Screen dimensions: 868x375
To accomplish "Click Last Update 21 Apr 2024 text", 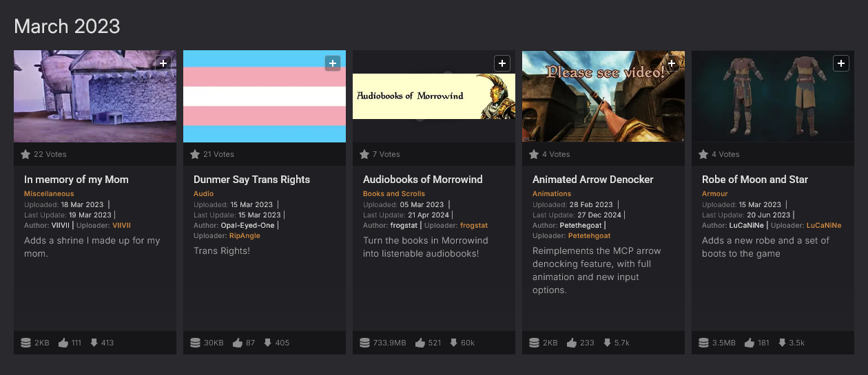I will tap(406, 215).
